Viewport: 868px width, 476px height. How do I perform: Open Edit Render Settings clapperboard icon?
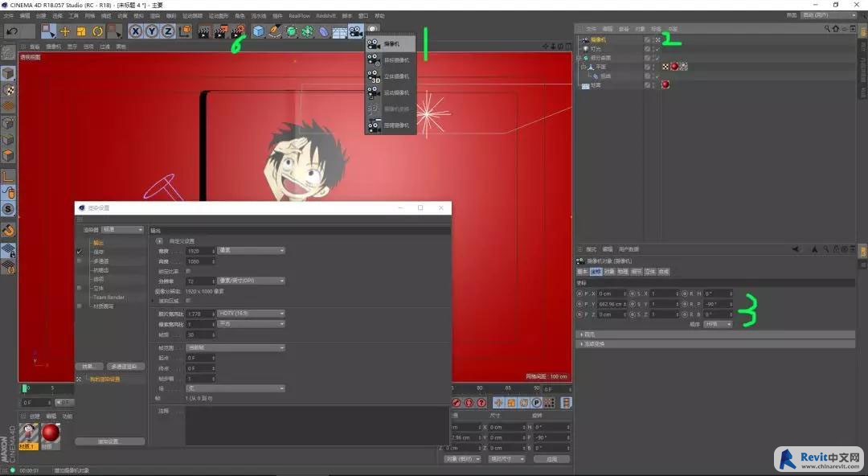pyautogui.click(x=238, y=31)
